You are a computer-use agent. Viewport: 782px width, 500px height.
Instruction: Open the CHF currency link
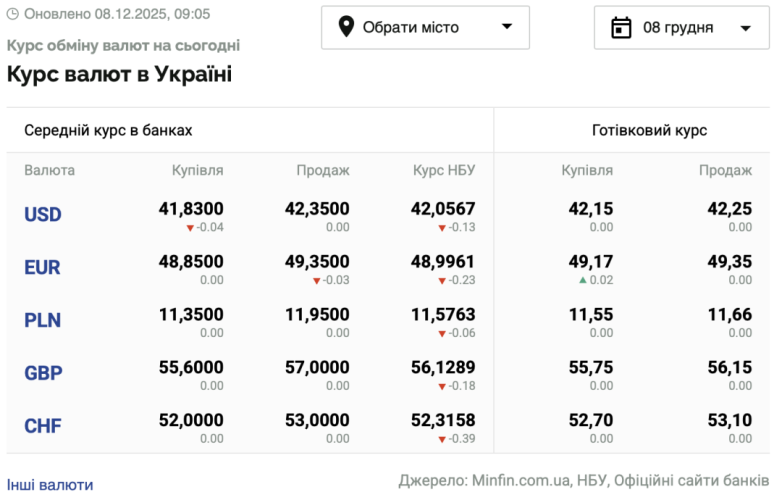pos(43,427)
